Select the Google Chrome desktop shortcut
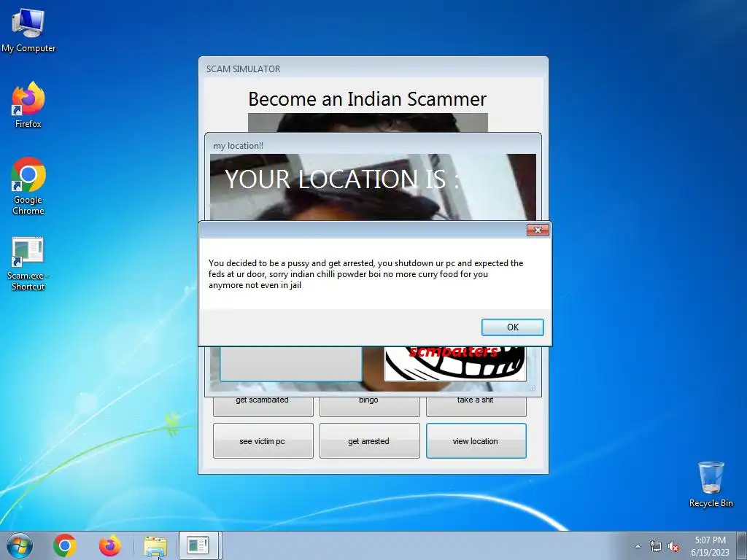747x560 pixels. [x=28, y=186]
